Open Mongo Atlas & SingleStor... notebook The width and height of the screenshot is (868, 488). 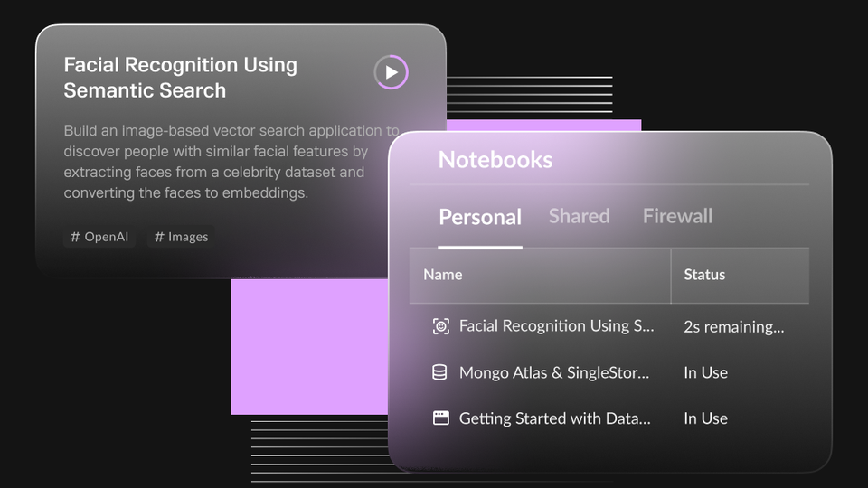554,372
